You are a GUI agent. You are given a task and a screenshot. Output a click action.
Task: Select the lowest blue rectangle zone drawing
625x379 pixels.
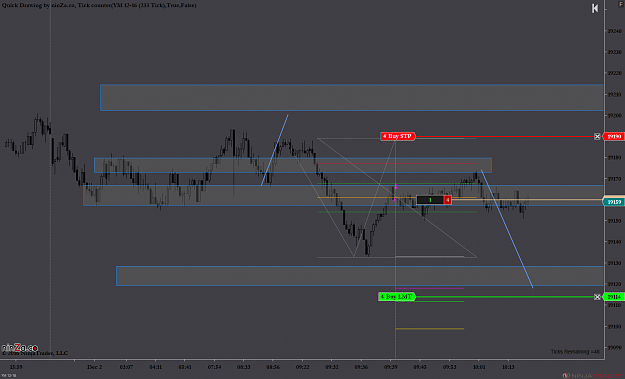click(360, 276)
